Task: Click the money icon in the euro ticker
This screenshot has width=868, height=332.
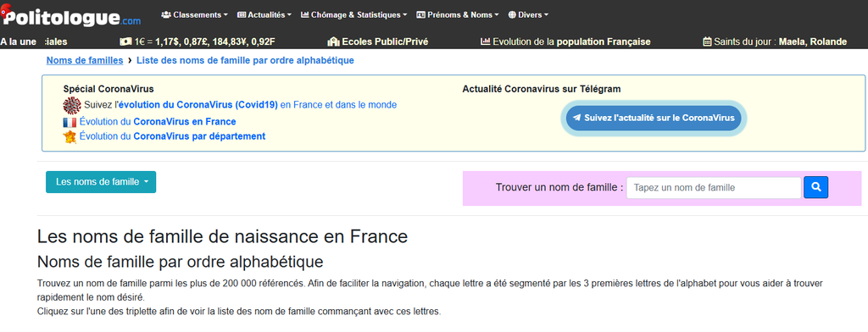Action: [x=125, y=41]
